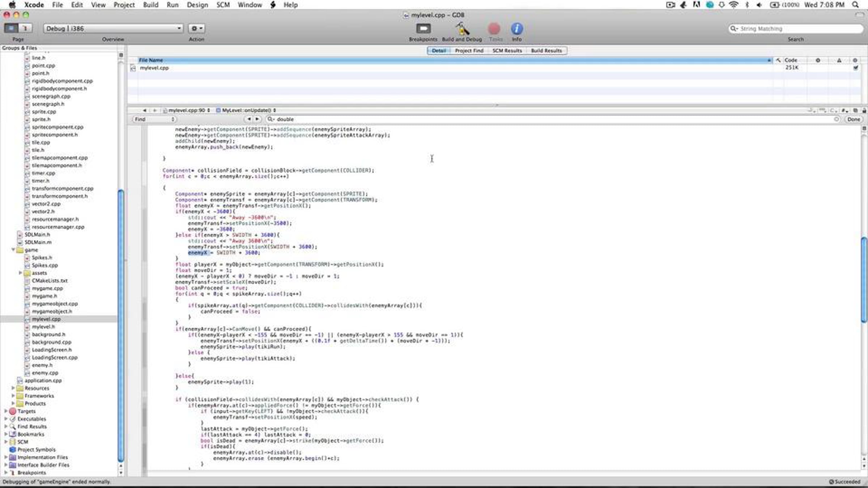The height and width of the screenshot is (488, 868).
Task: Toggle target checkbox for mylevel.cpp row
Action: (855, 68)
